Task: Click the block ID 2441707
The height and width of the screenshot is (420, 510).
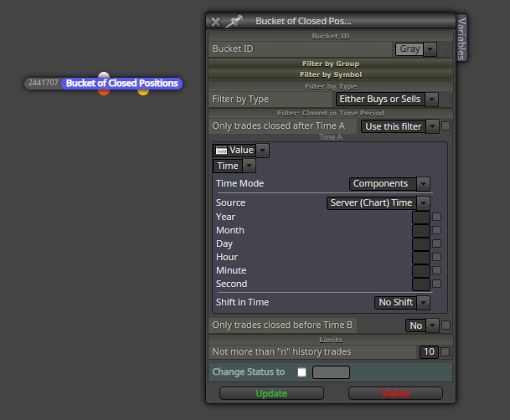Action: coord(43,83)
